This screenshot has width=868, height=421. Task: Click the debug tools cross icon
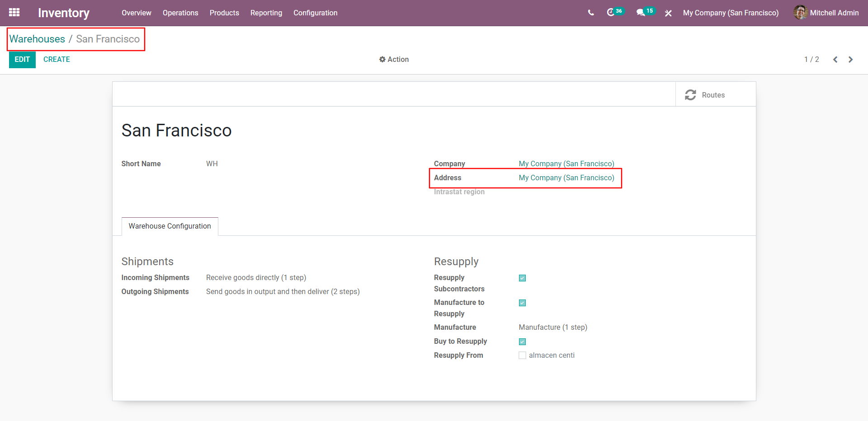(668, 13)
